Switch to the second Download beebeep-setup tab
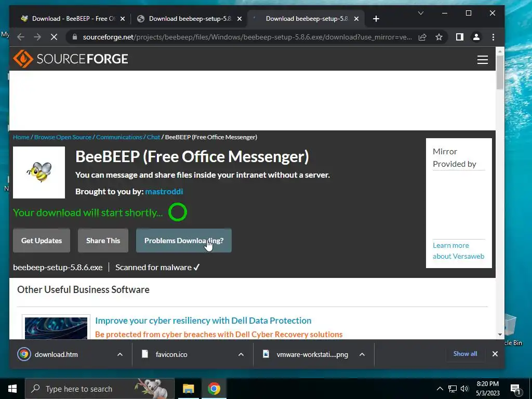Viewport: 532px width, 399px height. 190,19
